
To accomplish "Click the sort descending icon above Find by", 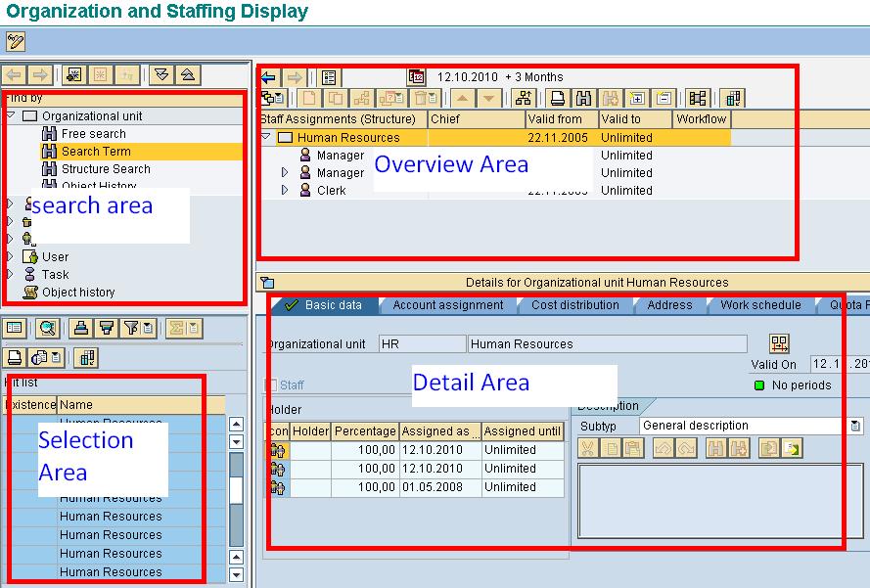I will pyautogui.click(x=160, y=75).
